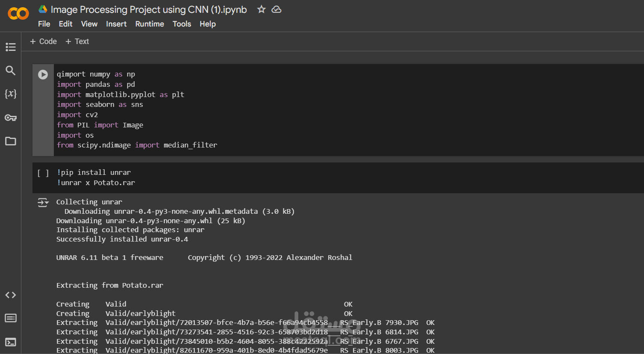This screenshot has width=644, height=354.
Task: Click the output row ending 'Early.B 6814.JPG'
Action: (x=245, y=332)
